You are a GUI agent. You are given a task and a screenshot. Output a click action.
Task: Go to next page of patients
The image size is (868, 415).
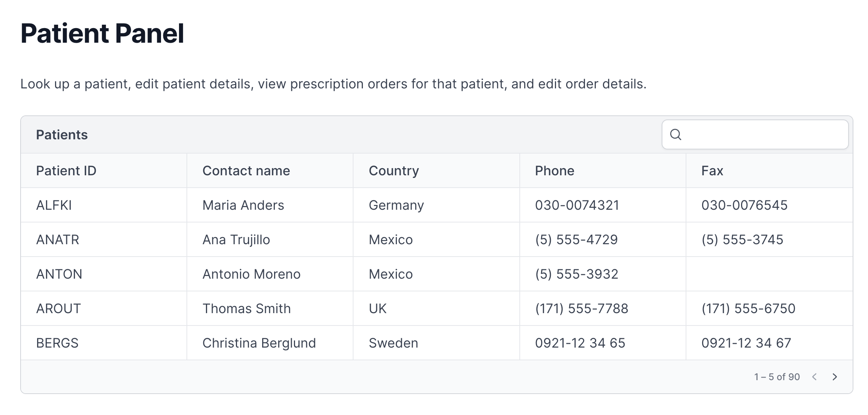pyautogui.click(x=835, y=377)
